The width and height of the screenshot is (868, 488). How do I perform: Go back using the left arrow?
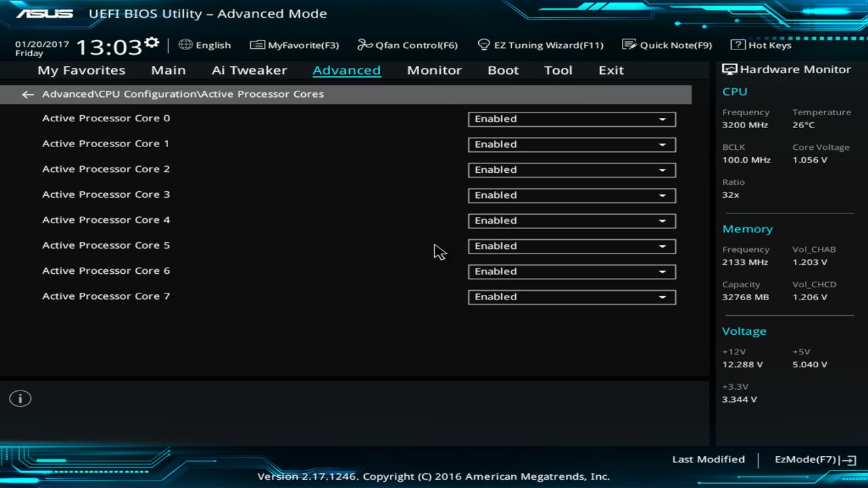click(x=27, y=94)
